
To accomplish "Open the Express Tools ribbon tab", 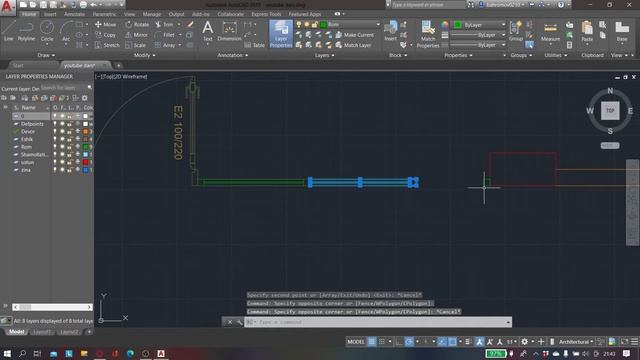I will (x=266, y=14).
